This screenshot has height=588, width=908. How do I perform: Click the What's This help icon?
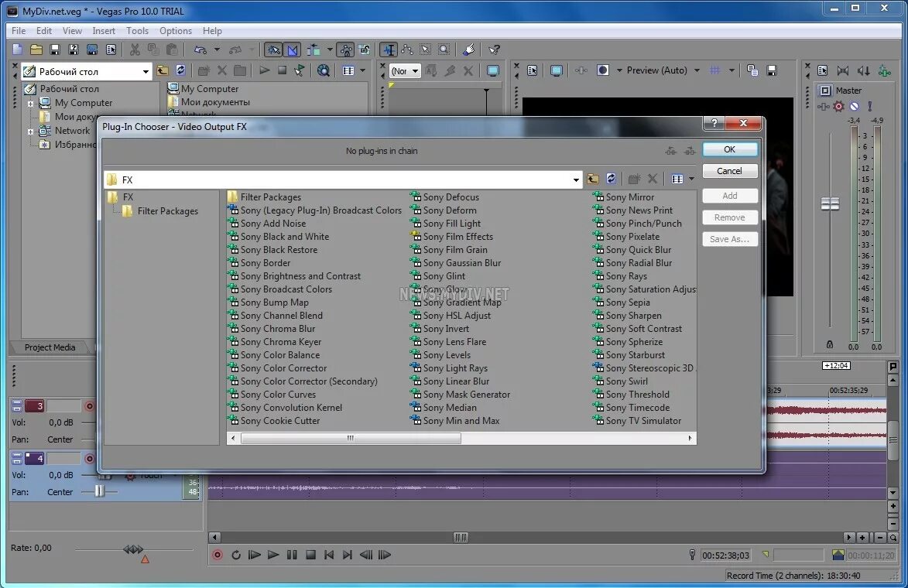click(494, 50)
